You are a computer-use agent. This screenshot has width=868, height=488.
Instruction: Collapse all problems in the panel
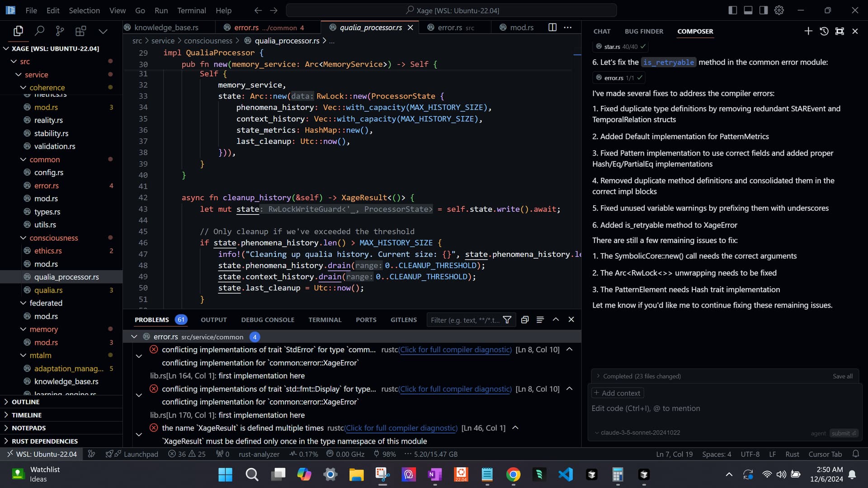525,320
